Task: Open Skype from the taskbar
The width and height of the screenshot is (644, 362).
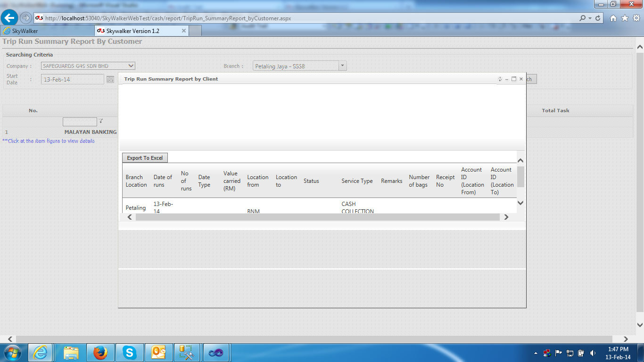Action: pyautogui.click(x=129, y=353)
